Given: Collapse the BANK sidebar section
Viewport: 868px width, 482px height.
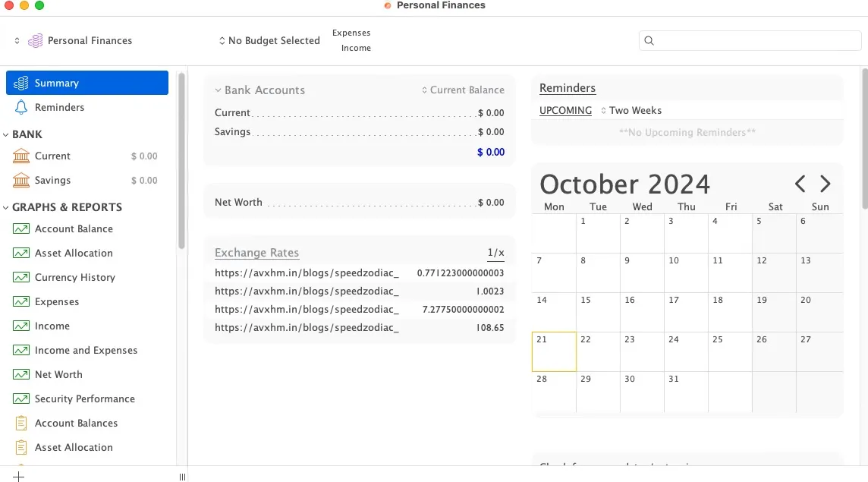Looking at the screenshot, I should click(6, 134).
